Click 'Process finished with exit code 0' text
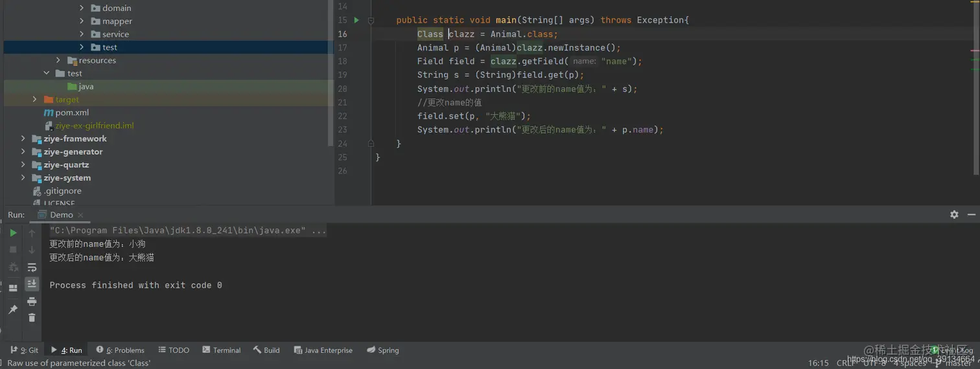This screenshot has height=369, width=980. click(x=135, y=285)
